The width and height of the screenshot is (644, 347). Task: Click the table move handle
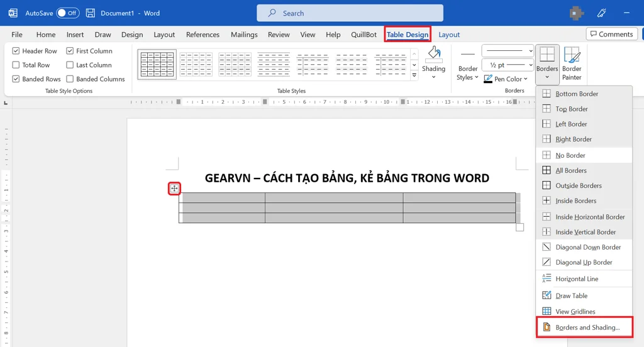pyautogui.click(x=174, y=189)
